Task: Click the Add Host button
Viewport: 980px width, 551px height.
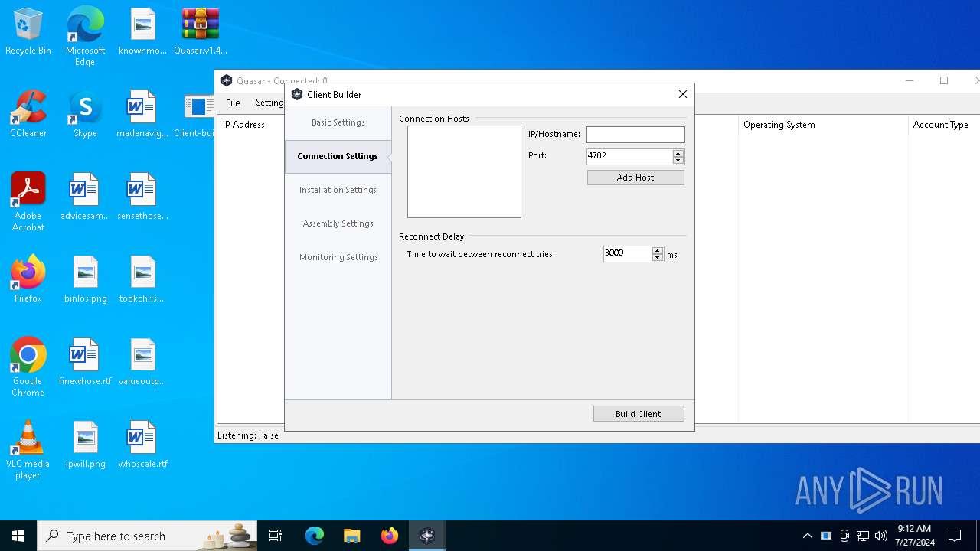Action: 635,178
